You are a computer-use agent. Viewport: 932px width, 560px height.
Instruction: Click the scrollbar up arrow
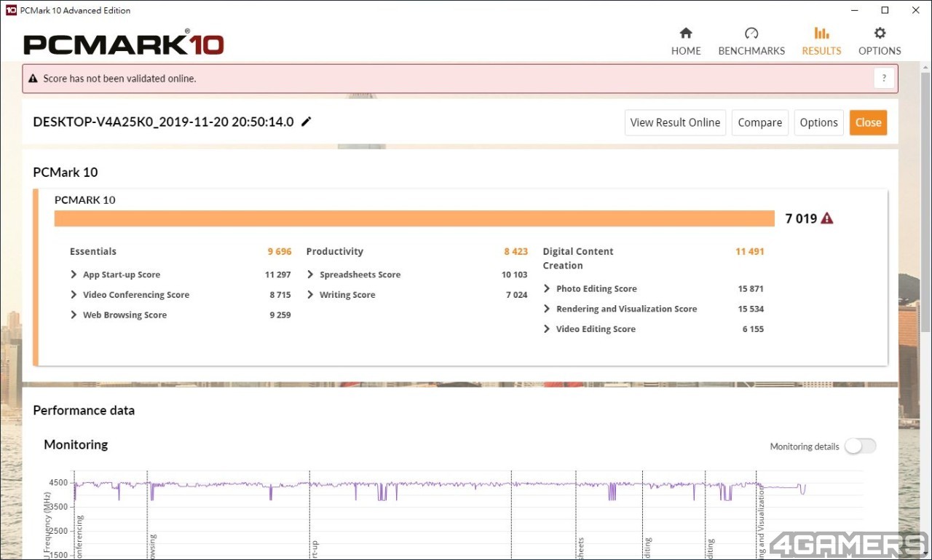[x=925, y=67]
